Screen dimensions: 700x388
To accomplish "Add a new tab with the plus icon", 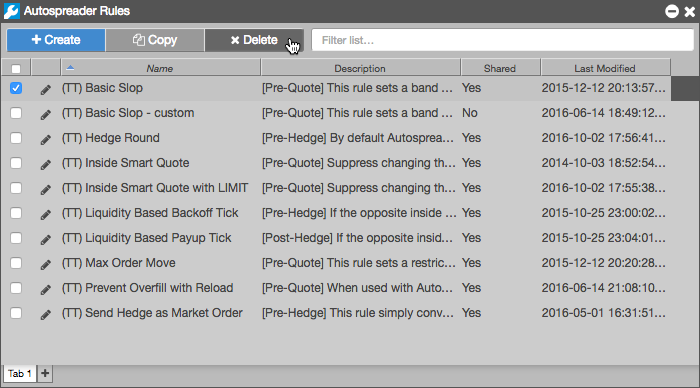I will [x=45, y=373].
